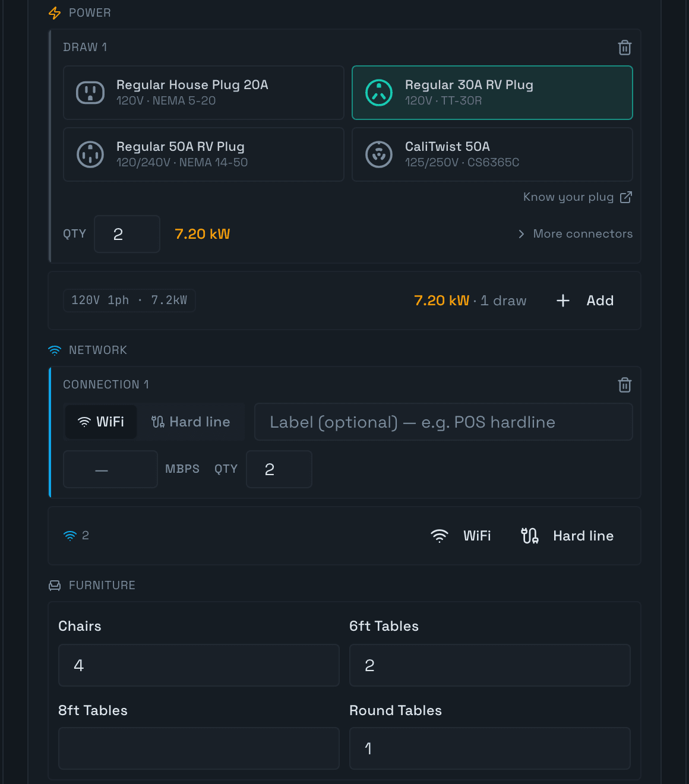Click the MBPS speed field
Viewport: 689px width, 784px height.
coord(110,469)
